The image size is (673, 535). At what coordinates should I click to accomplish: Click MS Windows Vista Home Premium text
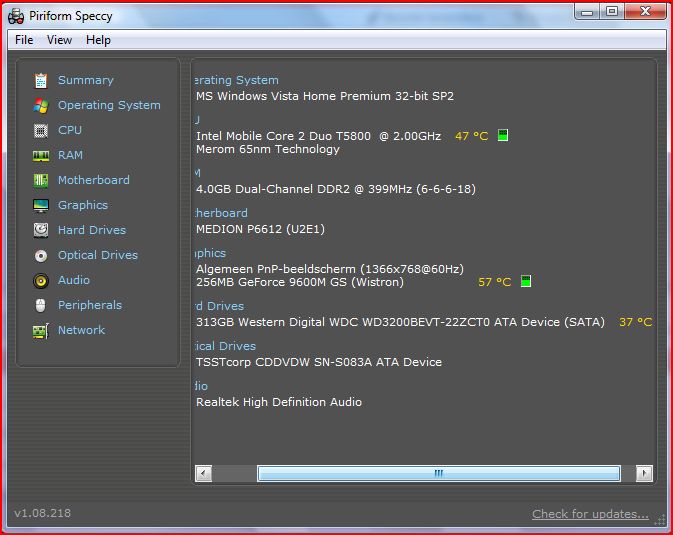pos(325,96)
